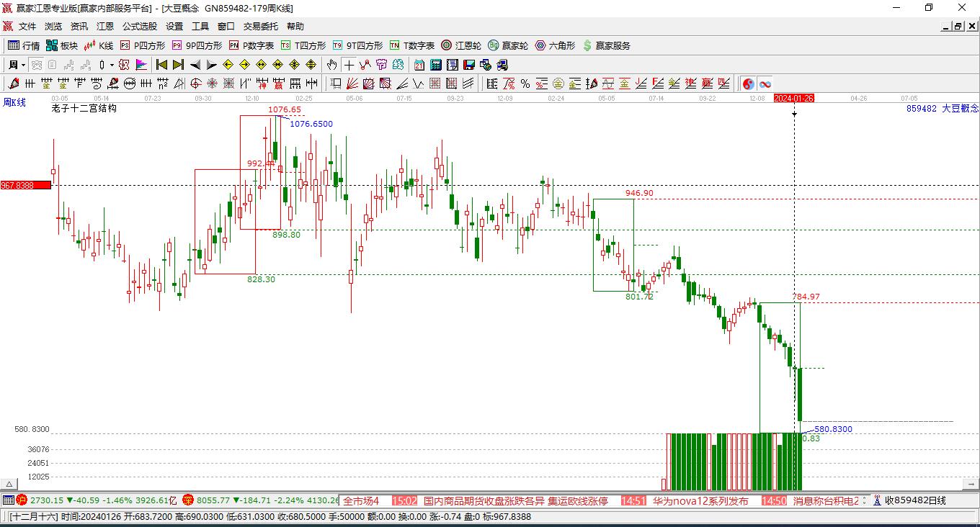Open 赢家服务 with the dollar icon
The image size is (980, 527).
pos(606,45)
